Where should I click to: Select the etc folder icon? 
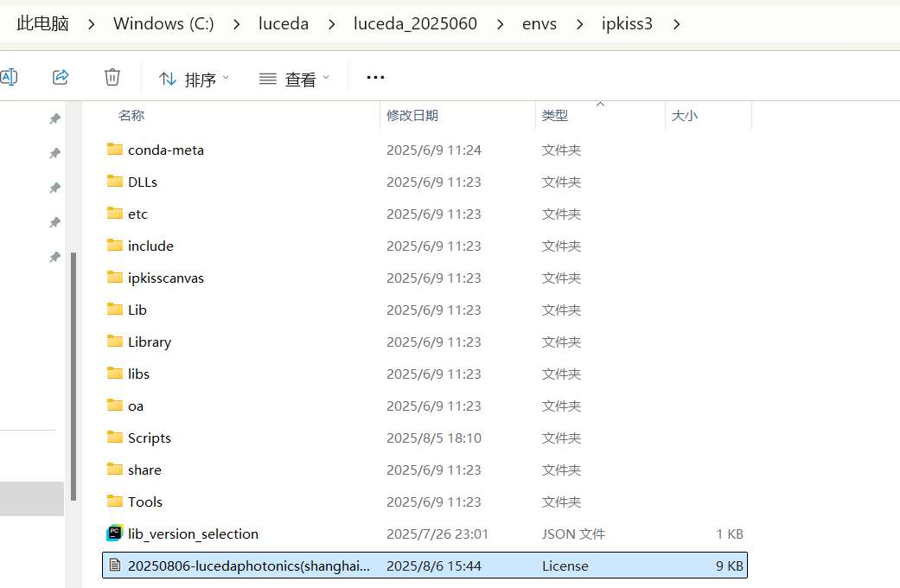pyautogui.click(x=115, y=214)
